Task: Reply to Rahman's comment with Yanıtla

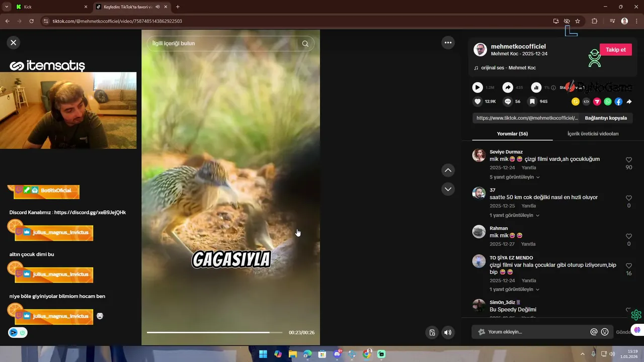Action: click(x=528, y=244)
